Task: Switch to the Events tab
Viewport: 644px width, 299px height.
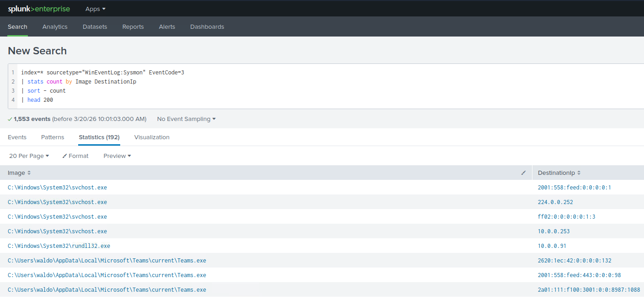Action: coord(17,137)
